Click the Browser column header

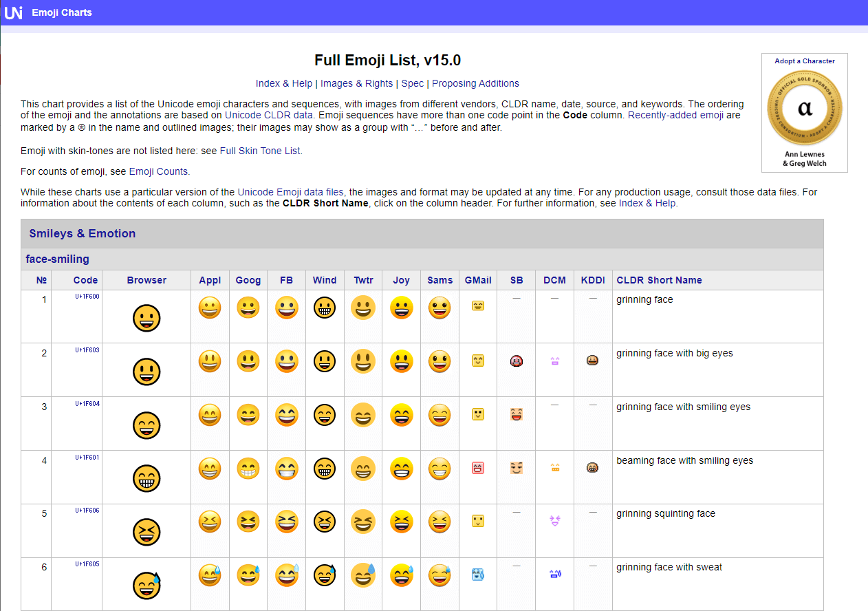pos(147,280)
